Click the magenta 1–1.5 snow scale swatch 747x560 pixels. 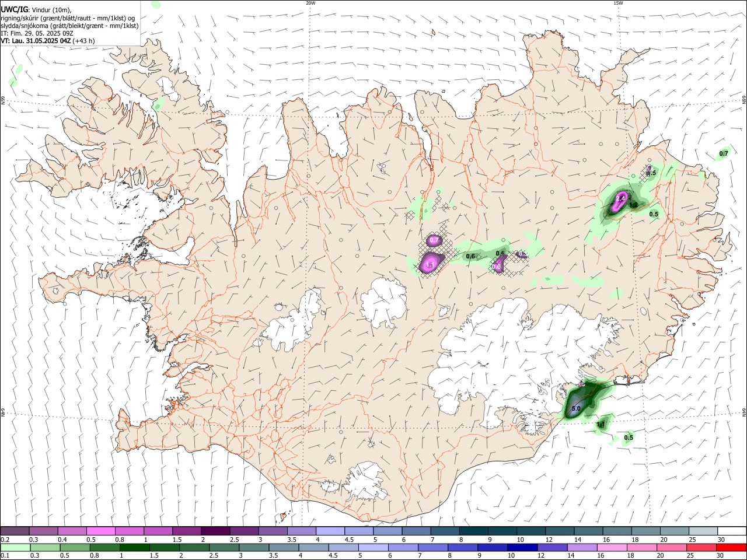click(158, 531)
